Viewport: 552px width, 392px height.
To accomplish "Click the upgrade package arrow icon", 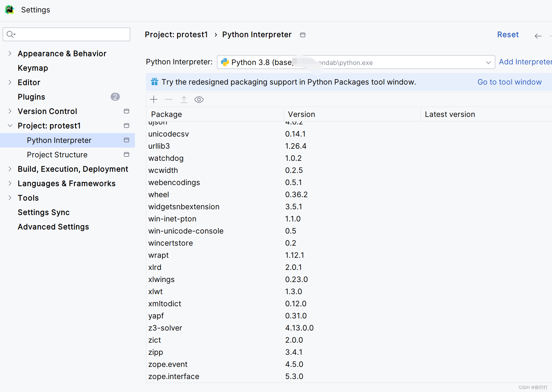I will point(184,100).
